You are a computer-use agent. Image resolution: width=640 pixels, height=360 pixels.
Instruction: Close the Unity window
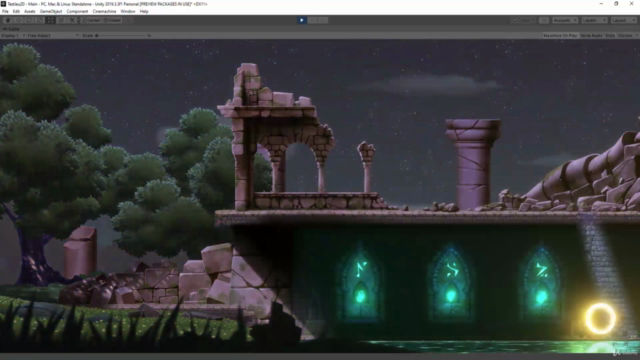(631, 4)
